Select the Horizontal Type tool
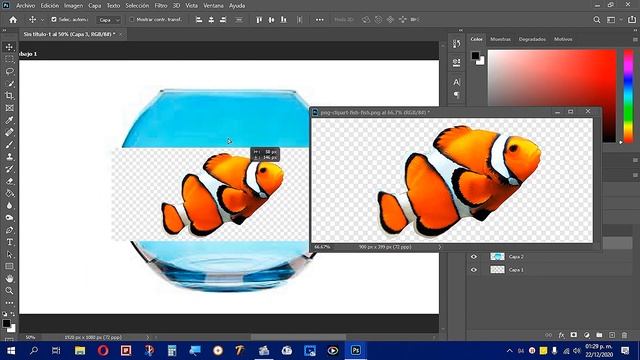Image resolution: width=640 pixels, height=360 pixels. point(9,242)
